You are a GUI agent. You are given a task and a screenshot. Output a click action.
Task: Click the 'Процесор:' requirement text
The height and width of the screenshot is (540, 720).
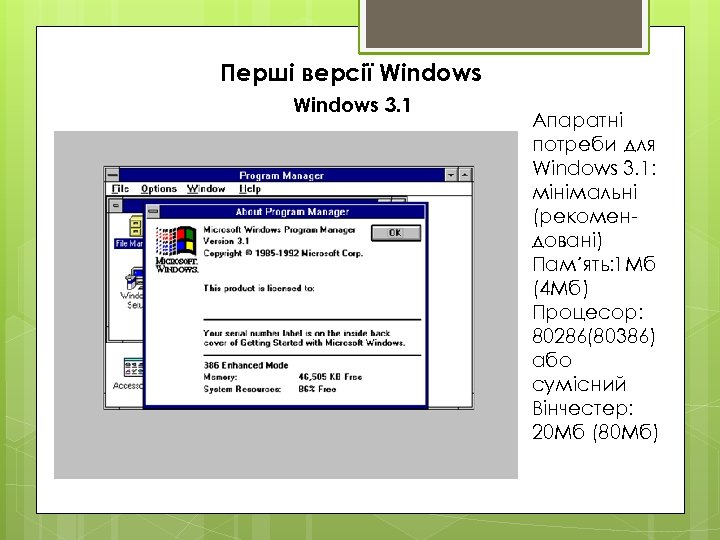[588, 312]
